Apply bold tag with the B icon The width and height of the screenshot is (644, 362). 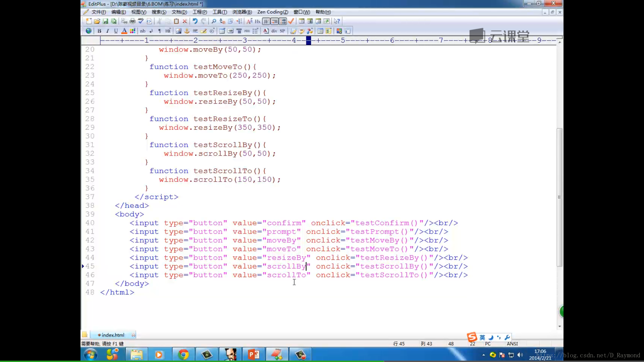[x=99, y=31]
